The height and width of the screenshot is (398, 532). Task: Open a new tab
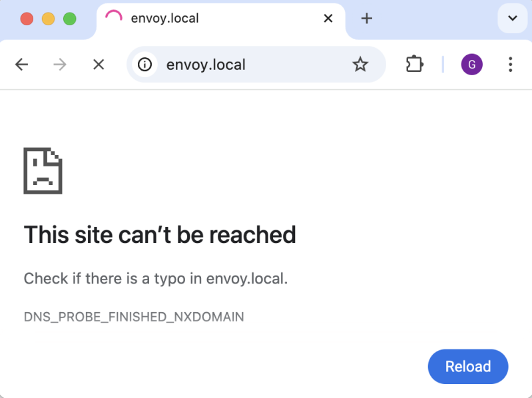point(366,19)
